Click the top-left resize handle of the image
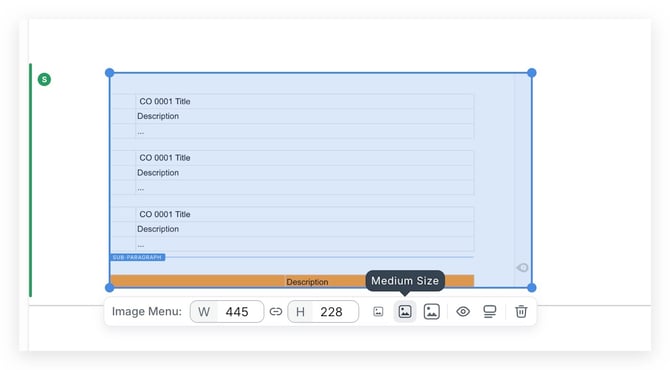Screen dimensions: 670x370 click(109, 73)
